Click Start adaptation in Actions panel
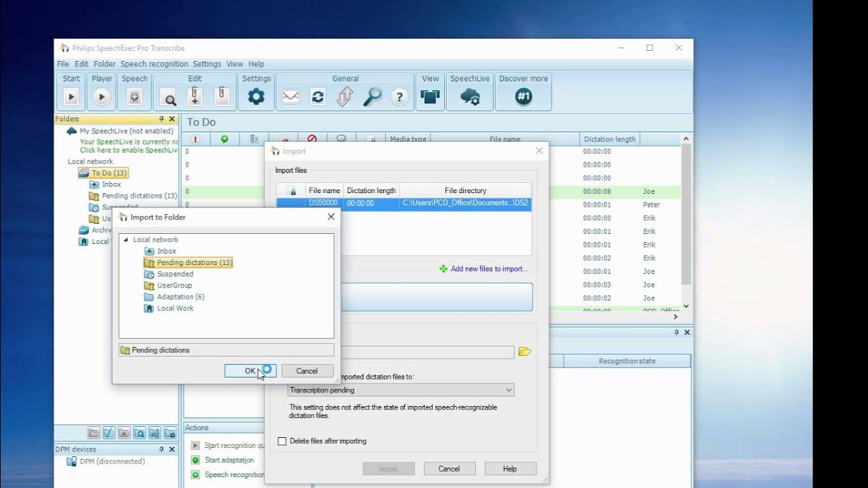The image size is (868, 488). pos(229,460)
